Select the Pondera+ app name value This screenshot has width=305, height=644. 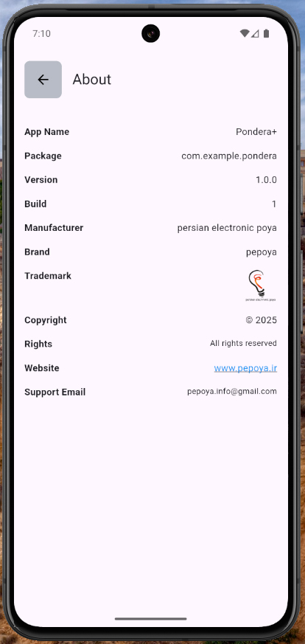(256, 132)
